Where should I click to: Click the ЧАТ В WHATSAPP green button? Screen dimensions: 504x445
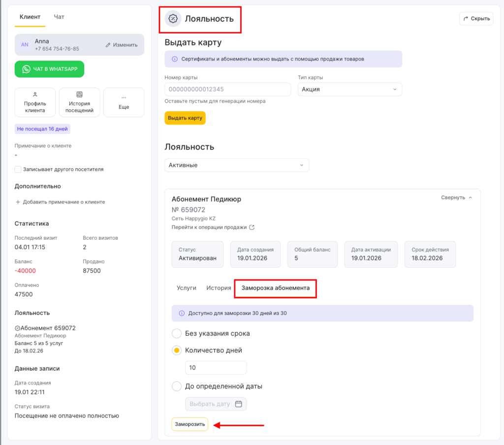click(x=49, y=69)
